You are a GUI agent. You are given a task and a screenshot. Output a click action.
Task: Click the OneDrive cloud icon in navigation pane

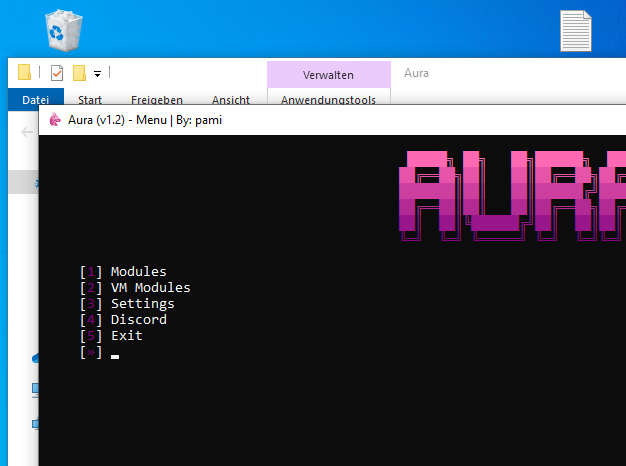(x=35, y=357)
